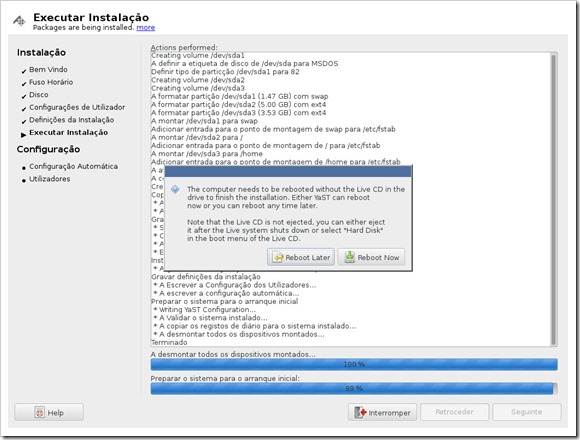Click the 99 % progress bar
580x440 pixels.
point(354,389)
